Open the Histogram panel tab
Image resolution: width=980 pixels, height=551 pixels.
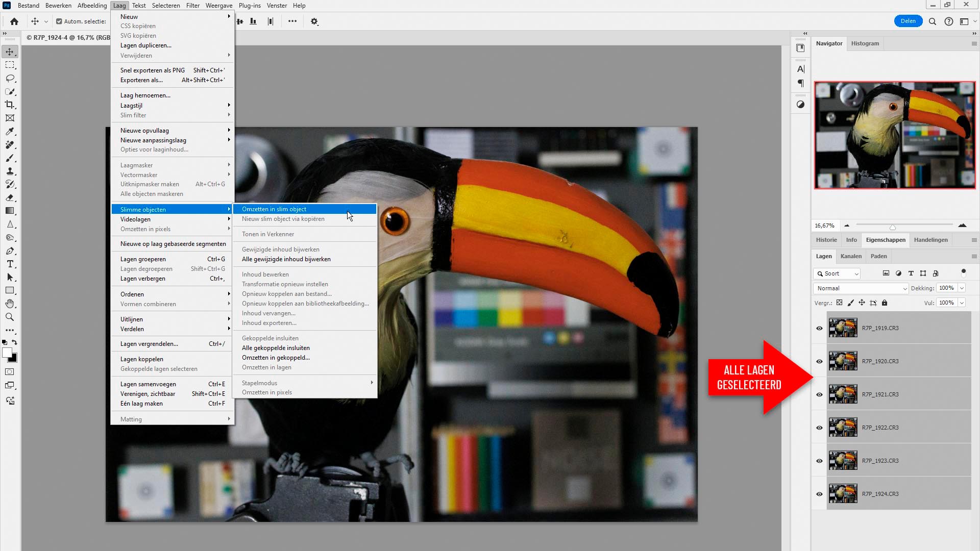click(x=865, y=43)
